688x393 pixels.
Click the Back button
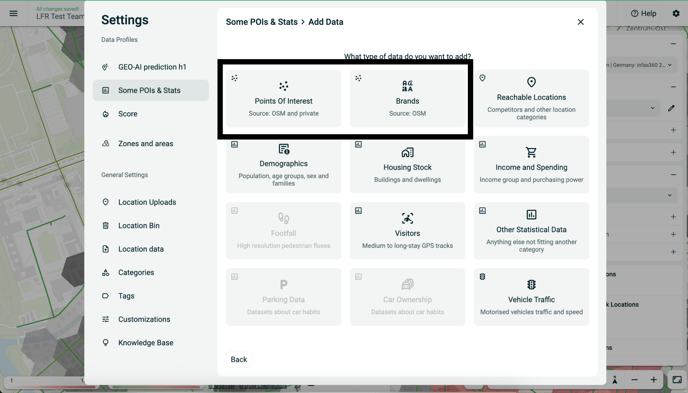[239, 359]
